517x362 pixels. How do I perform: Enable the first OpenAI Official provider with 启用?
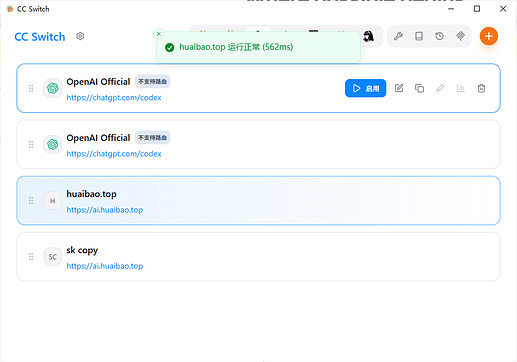point(365,88)
